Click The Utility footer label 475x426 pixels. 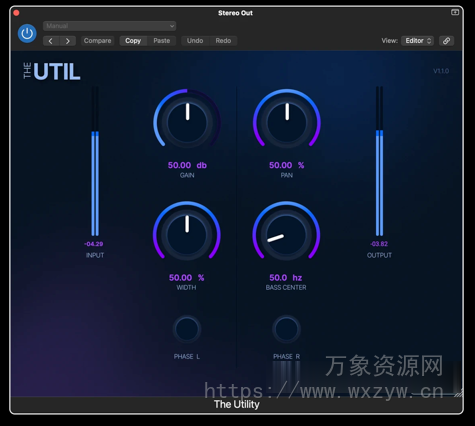click(237, 404)
